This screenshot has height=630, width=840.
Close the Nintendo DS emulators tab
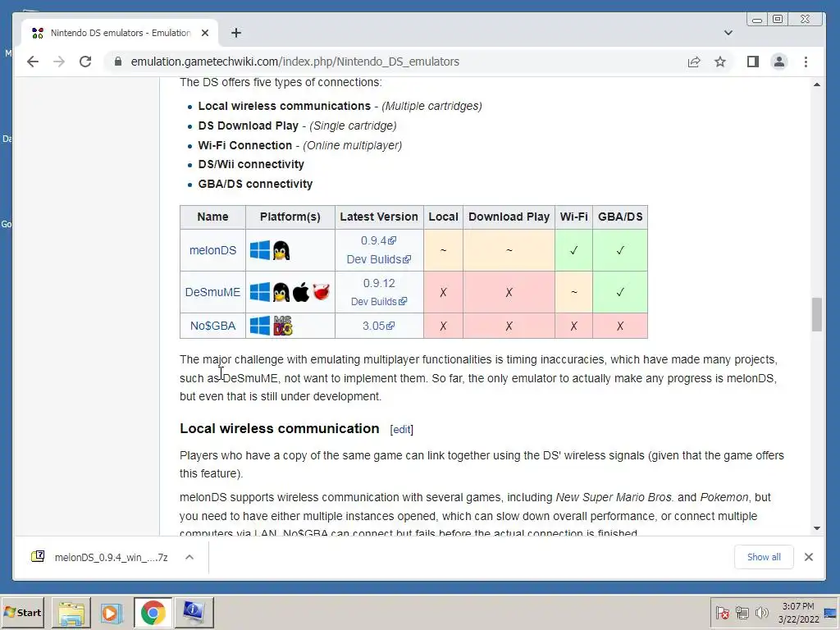[x=204, y=33]
